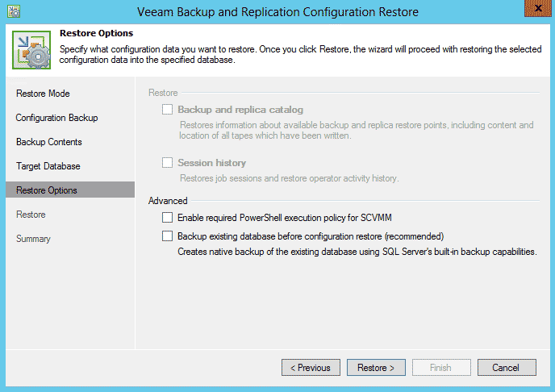Click the Restore Options wizard header icon

point(31,50)
